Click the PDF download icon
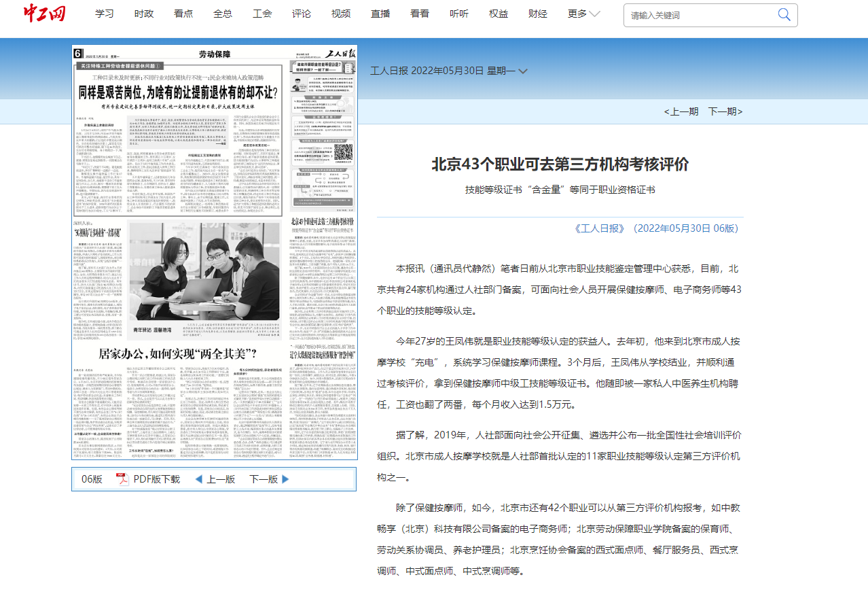Screen dimensions: 868x592 point(123,479)
